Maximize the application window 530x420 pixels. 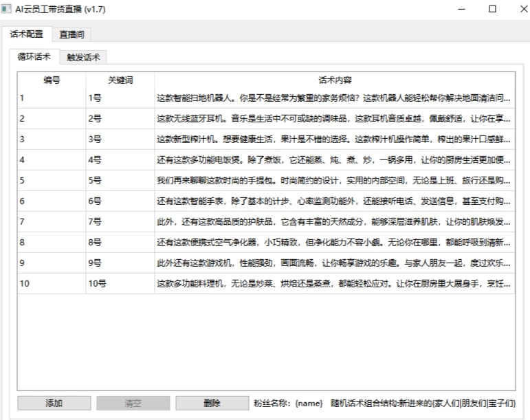coord(492,10)
